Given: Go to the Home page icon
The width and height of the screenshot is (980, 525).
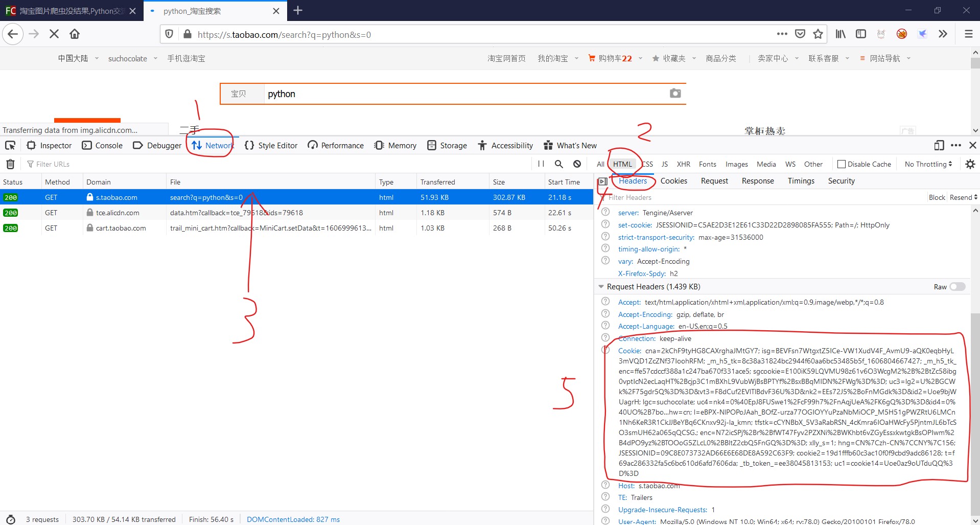Looking at the screenshot, I should click(x=75, y=34).
